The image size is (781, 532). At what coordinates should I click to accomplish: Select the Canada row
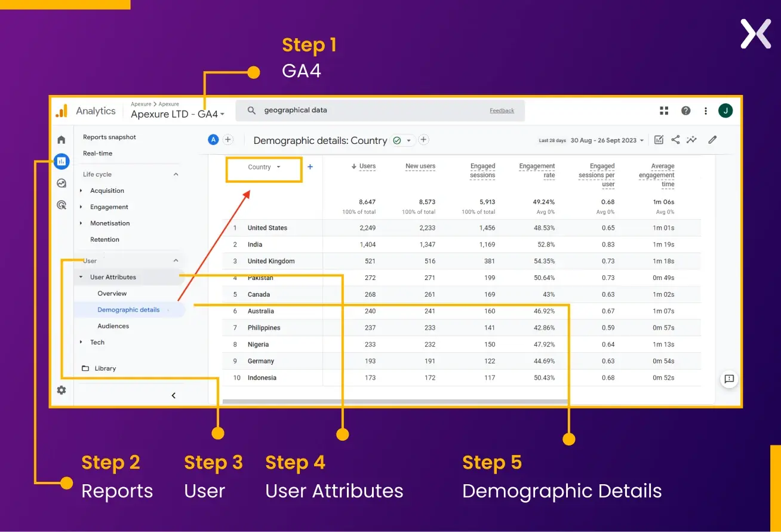click(462, 294)
